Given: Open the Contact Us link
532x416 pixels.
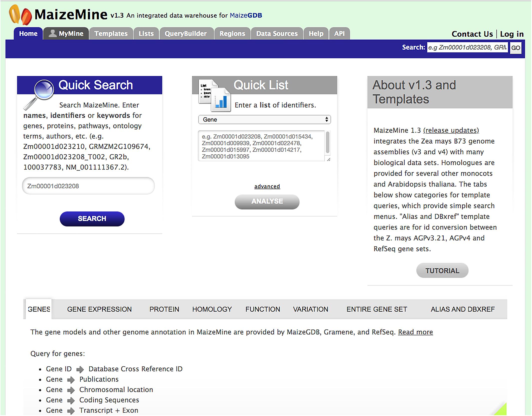Looking at the screenshot, I should tap(472, 34).
